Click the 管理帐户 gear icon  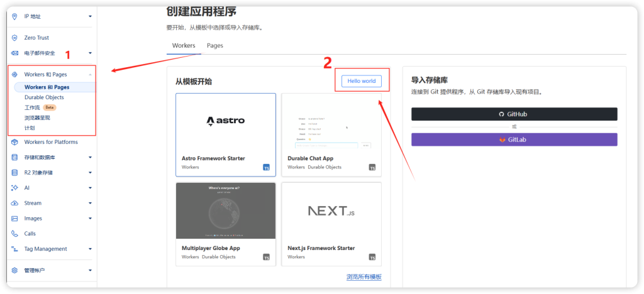coord(15,271)
